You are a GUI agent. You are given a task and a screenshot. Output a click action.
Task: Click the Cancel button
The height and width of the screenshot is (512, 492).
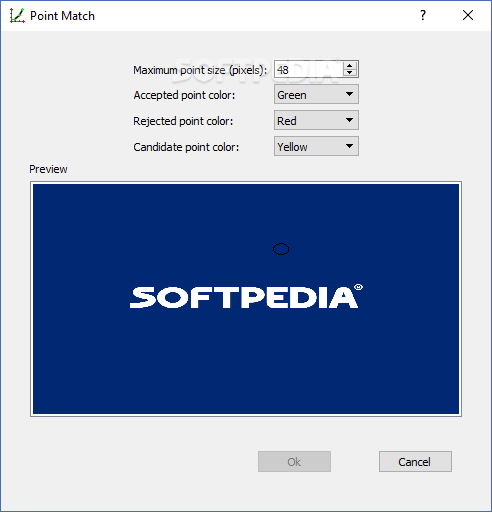pyautogui.click(x=415, y=462)
